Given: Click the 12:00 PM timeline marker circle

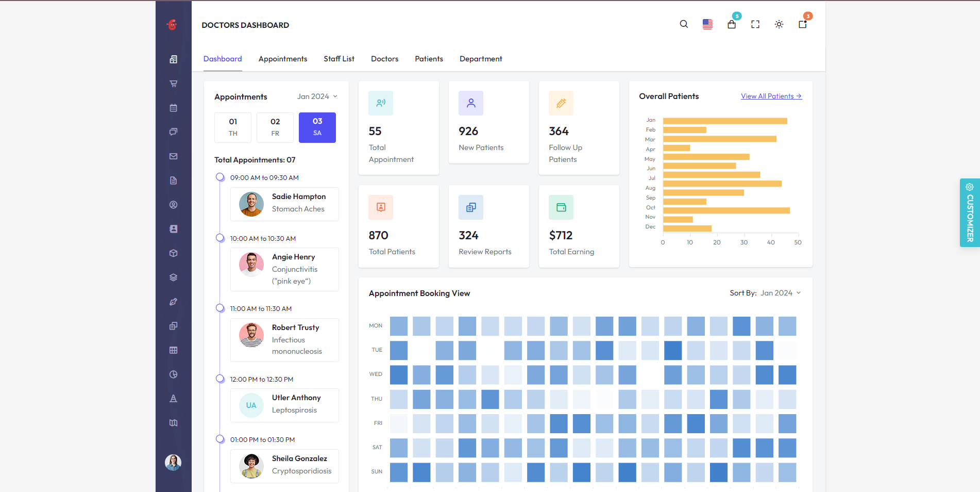Looking at the screenshot, I should coord(220,379).
